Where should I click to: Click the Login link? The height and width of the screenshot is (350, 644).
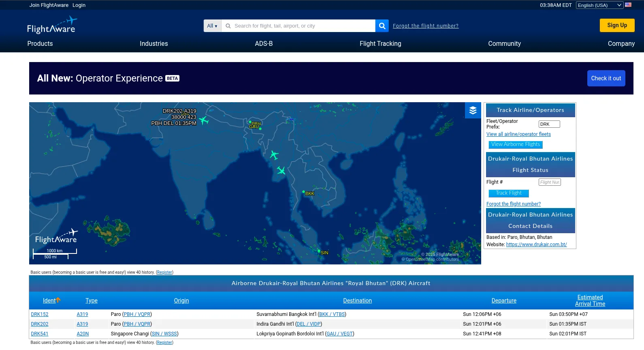coord(79,5)
